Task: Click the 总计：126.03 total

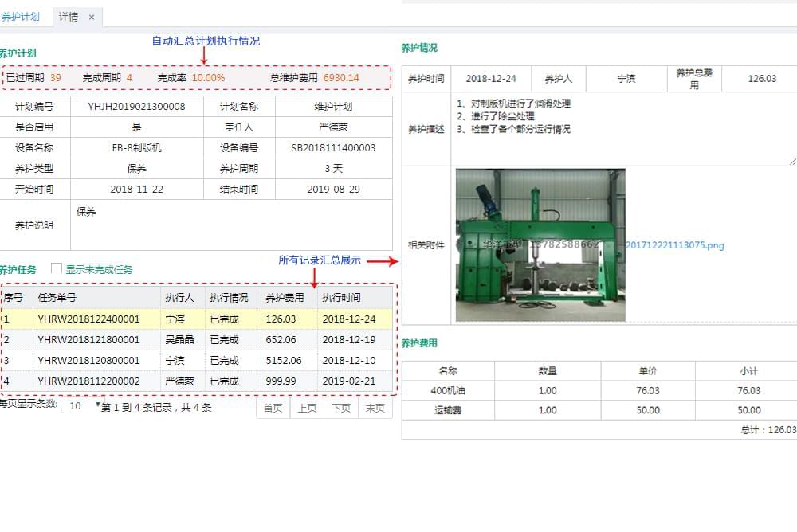Action: click(768, 430)
